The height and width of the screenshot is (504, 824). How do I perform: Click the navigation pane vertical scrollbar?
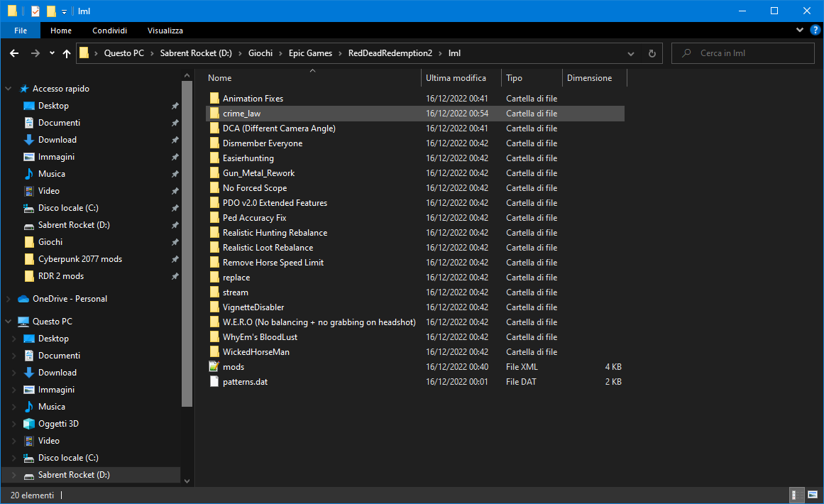pos(187,241)
